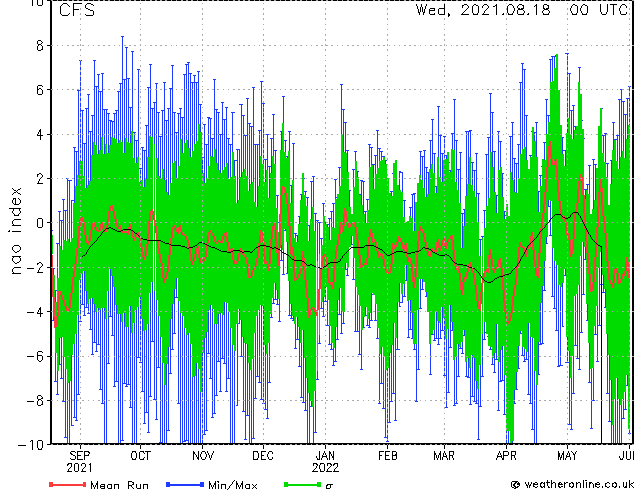Click the y-axis label 0
634x490 pixels.
tap(40, 223)
